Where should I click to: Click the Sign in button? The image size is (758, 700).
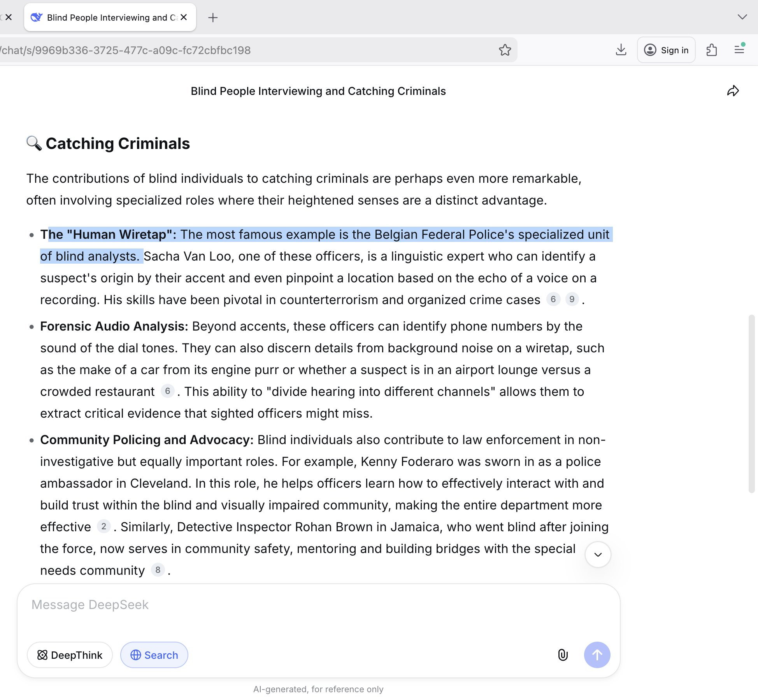666,50
